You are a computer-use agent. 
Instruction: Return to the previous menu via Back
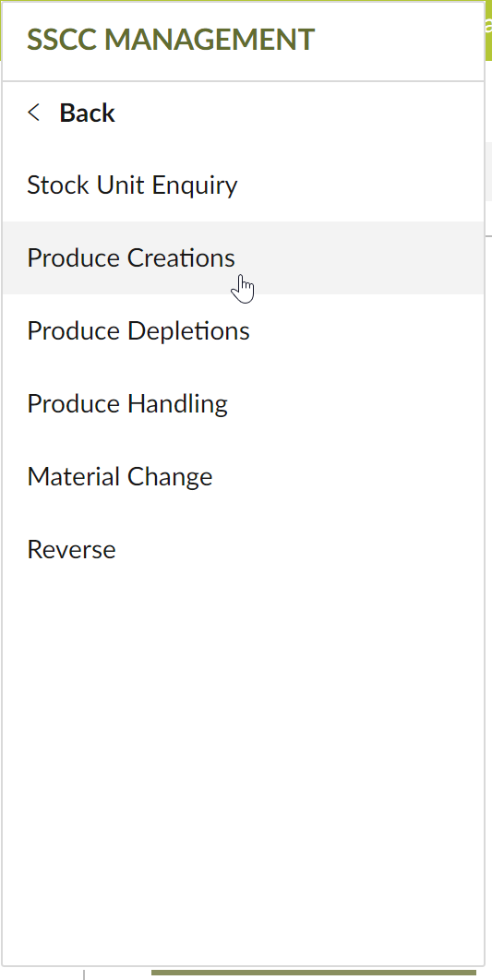coord(87,114)
